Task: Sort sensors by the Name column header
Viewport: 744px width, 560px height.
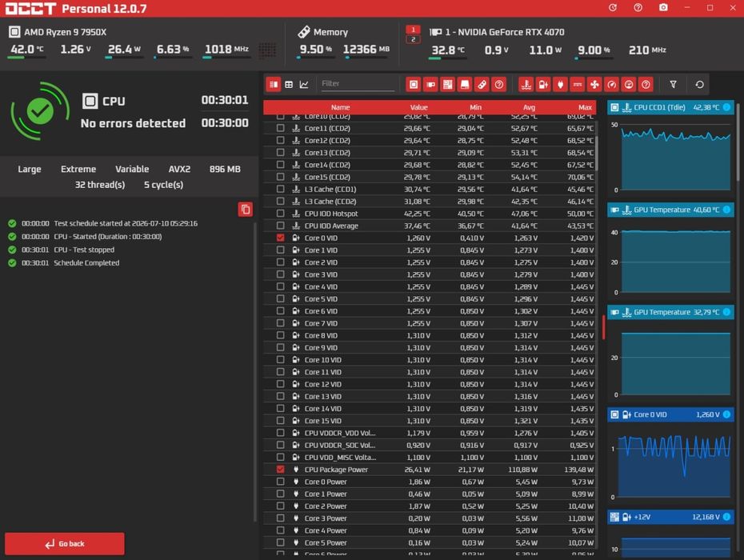Action: point(340,107)
